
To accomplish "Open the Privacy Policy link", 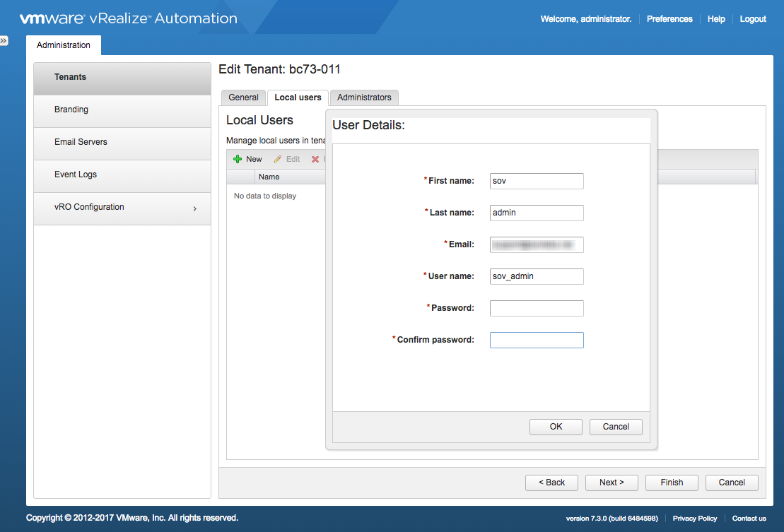I will coord(694,519).
